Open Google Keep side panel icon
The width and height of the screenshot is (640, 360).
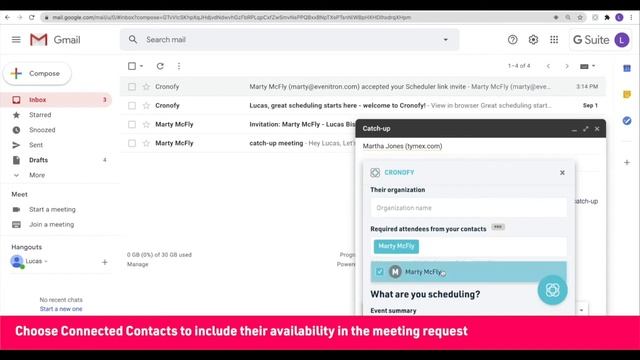627,95
